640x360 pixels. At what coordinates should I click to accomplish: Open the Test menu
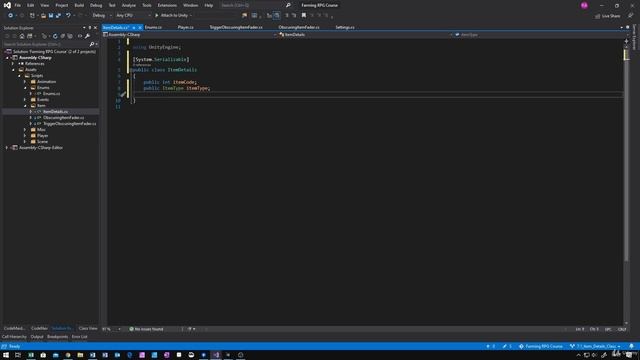tap(112, 5)
